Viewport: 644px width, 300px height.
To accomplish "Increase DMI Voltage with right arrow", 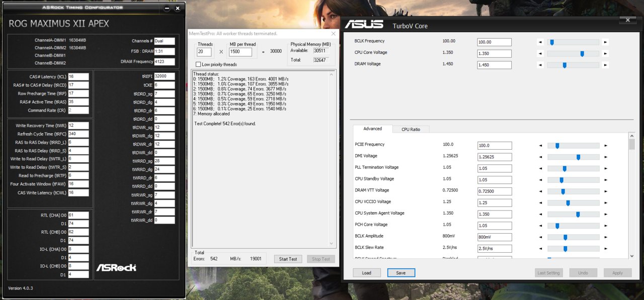I will pos(606,157).
